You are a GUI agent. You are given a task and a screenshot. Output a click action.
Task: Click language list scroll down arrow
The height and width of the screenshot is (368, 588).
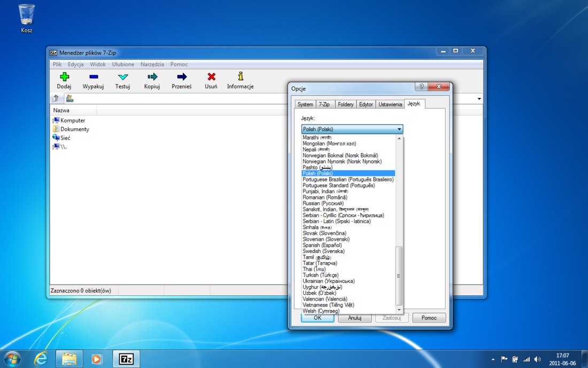pyautogui.click(x=399, y=310)
